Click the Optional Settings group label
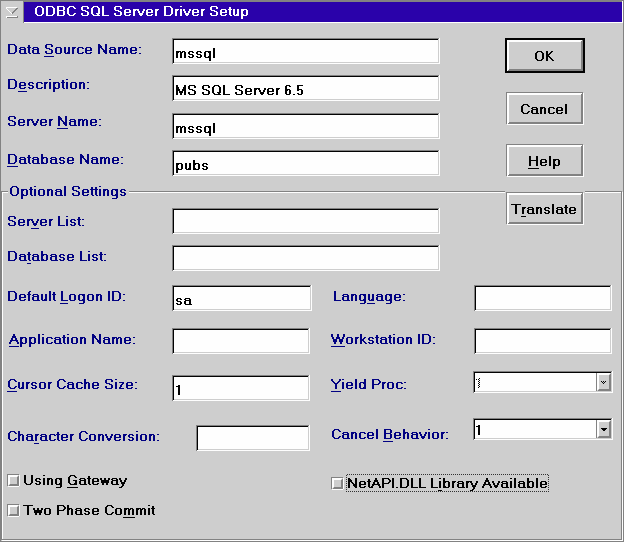This screenshot has width=624, height=542. [68, 191]
